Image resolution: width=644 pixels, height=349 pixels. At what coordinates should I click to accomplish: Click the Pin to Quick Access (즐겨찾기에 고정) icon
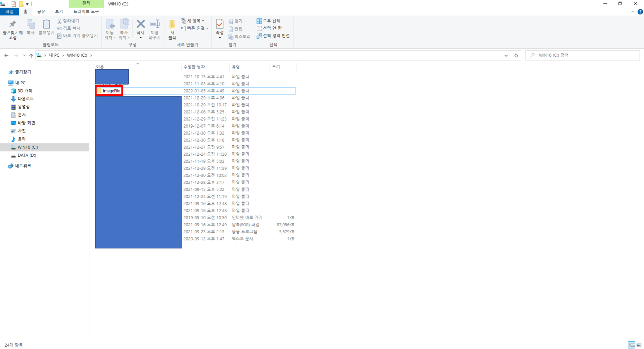(x=13, y=25)
